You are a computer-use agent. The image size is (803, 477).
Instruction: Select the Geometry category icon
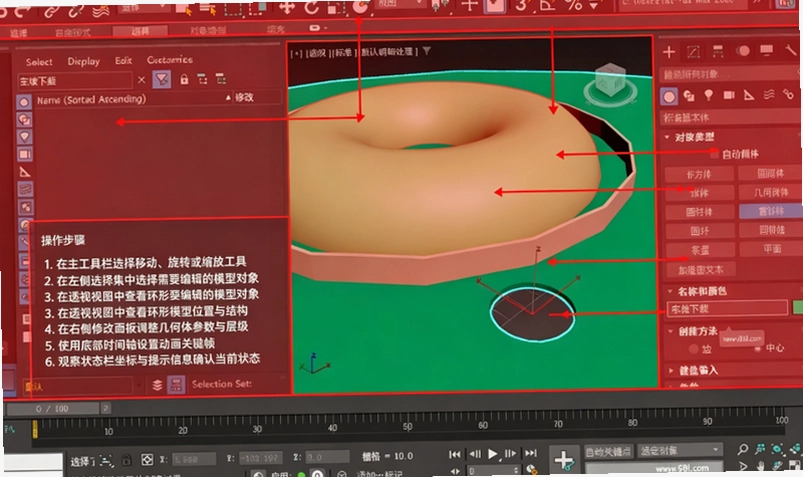[669, 96]
